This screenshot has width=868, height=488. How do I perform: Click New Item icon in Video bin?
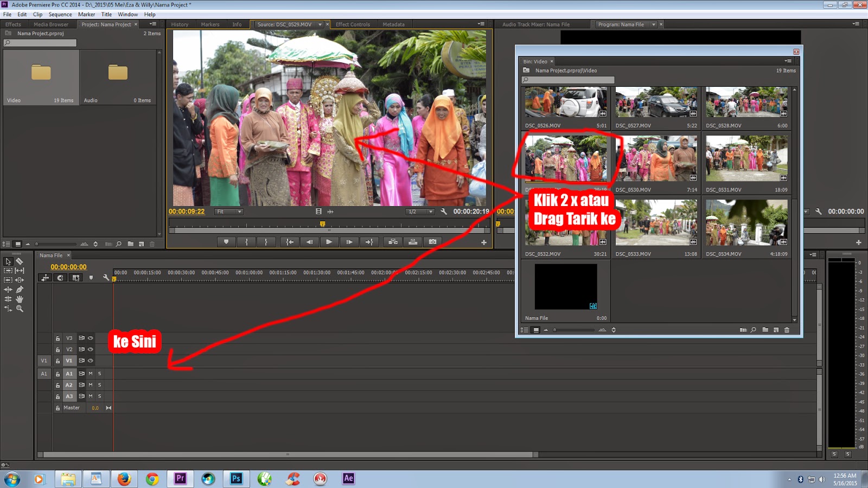[776, 330]
